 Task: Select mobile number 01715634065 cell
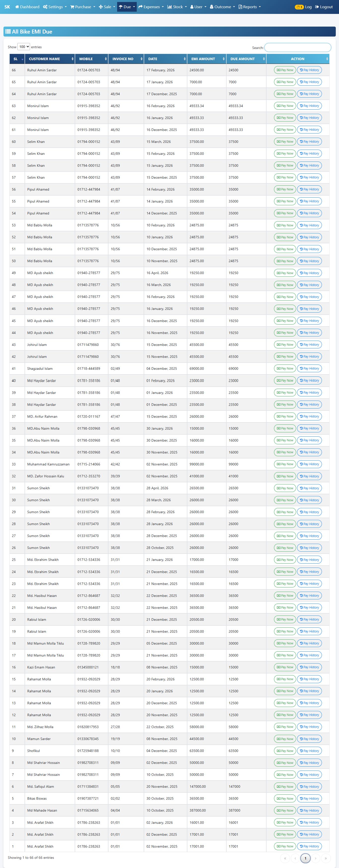[x=92, y=811]
